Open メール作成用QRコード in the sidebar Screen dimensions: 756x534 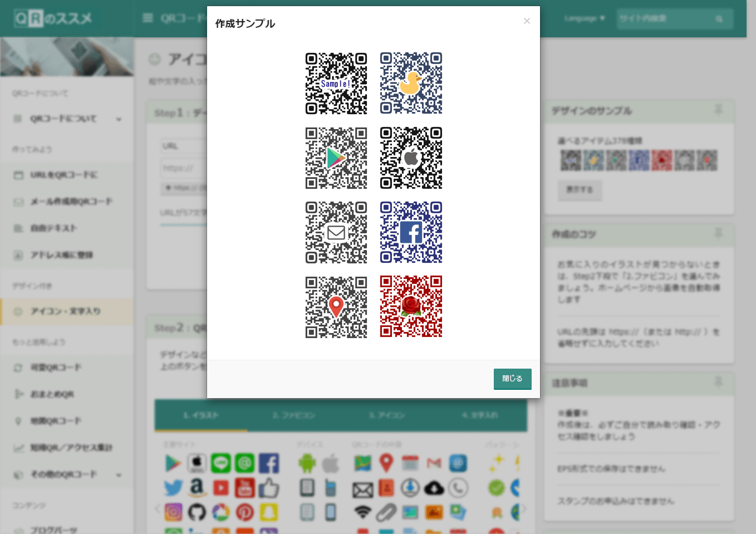(x=67, y=202)
